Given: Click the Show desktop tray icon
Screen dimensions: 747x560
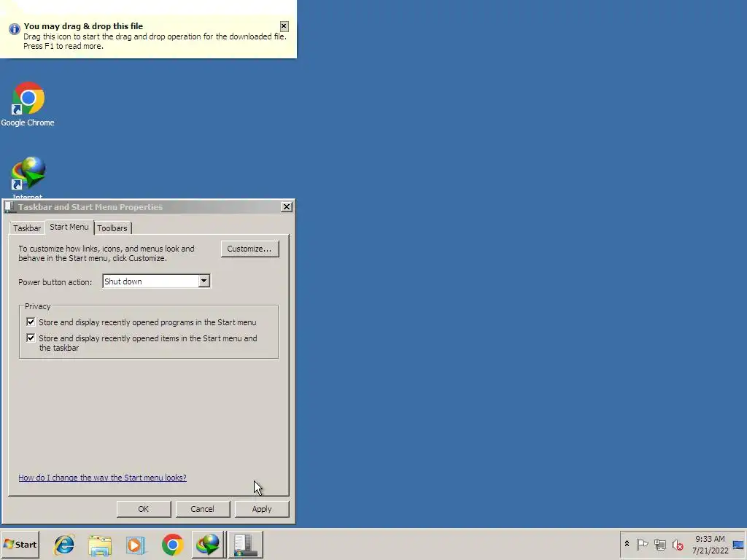Looking at the screenshot, I should 738,544.
